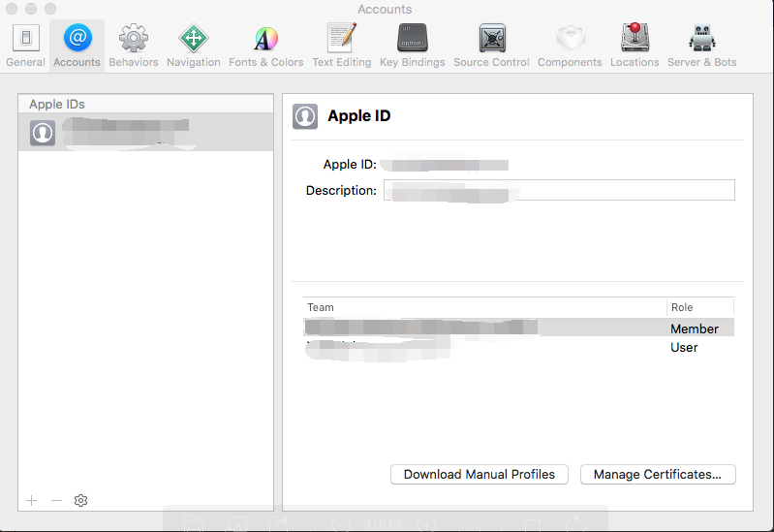Viewport: 774px width, 532px height.
Task: Select the team row with Member role
Action: (x=518, y=328)
